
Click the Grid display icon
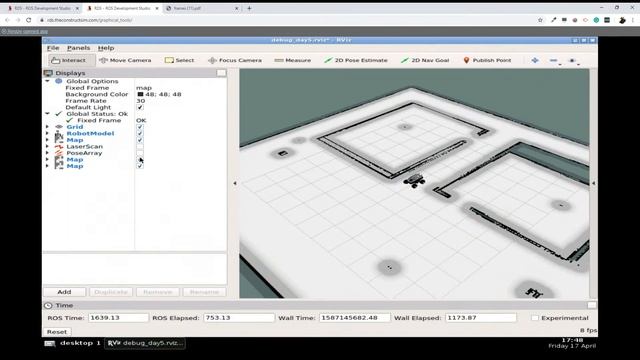(x=59, y=127)
